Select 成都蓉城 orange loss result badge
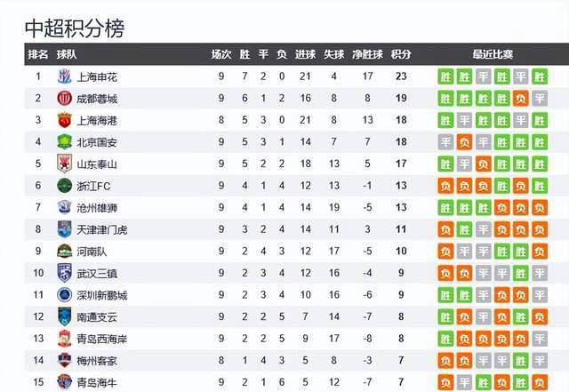This screenshot has width=569, height=392. click(521, 99)
